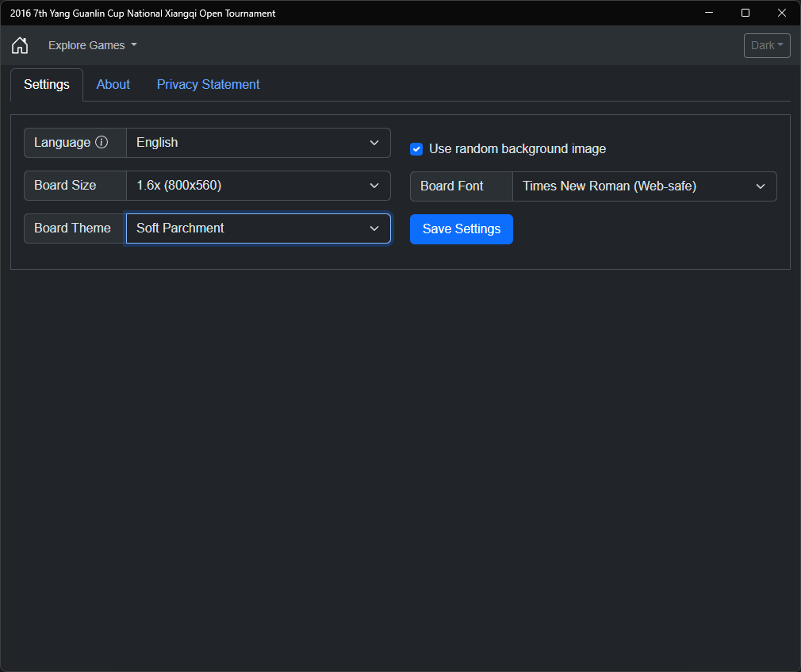Expand the Board Theme dropdown
801x672 pixels.
point(258,228)
